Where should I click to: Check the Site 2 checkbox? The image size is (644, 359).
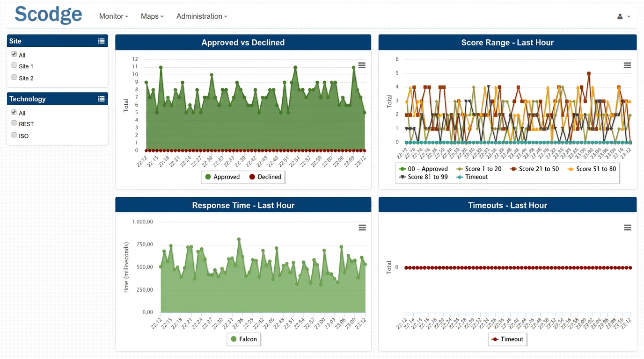click(x=14, y=77)
